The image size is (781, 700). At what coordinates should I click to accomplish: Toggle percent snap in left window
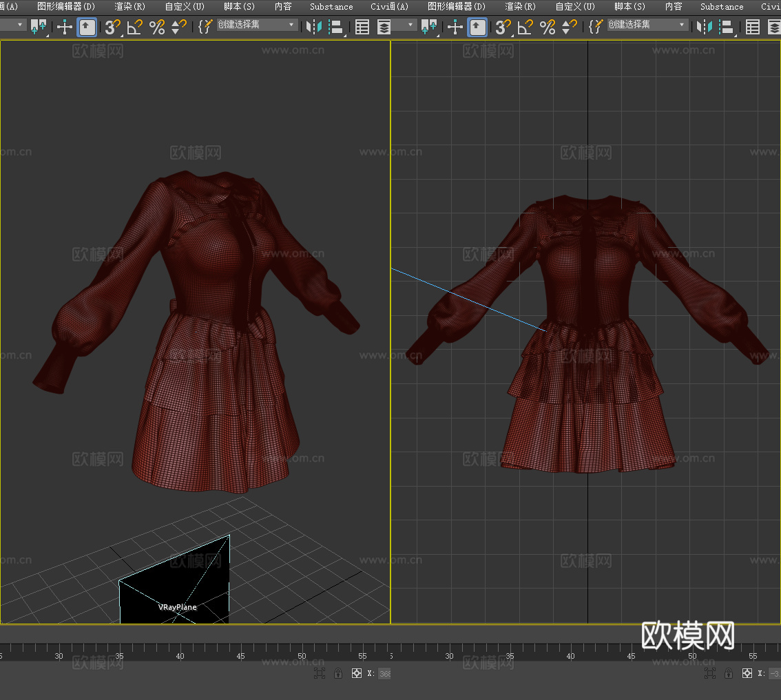pos(157,27)
